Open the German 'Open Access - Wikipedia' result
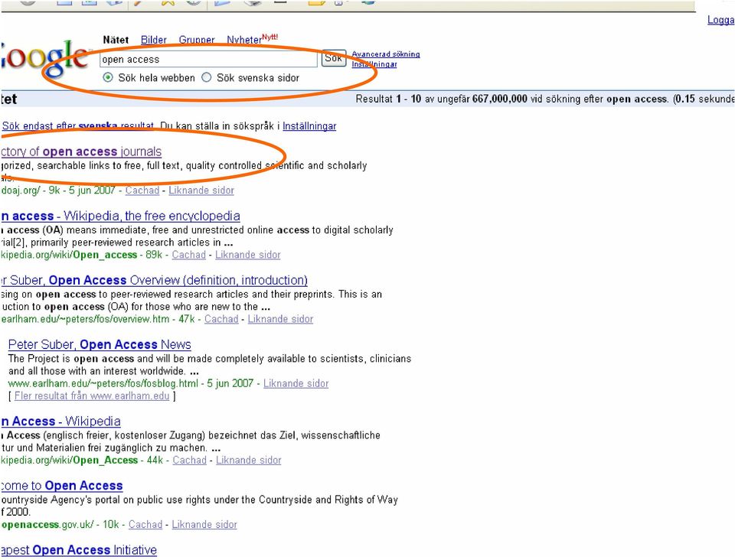The width and height of the screenshot is (735, 560). pos(60,422)
